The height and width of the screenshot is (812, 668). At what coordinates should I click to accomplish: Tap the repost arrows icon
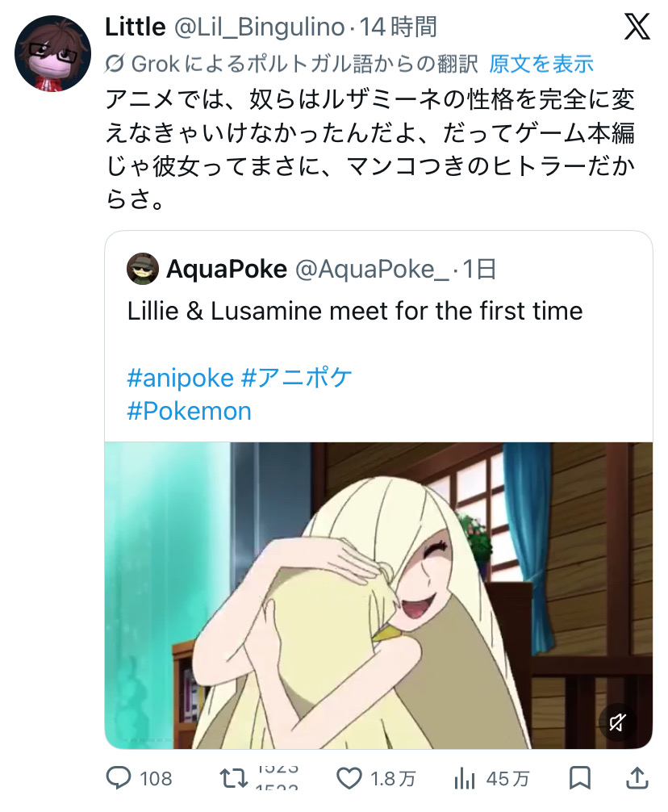[x=234, y=778]
